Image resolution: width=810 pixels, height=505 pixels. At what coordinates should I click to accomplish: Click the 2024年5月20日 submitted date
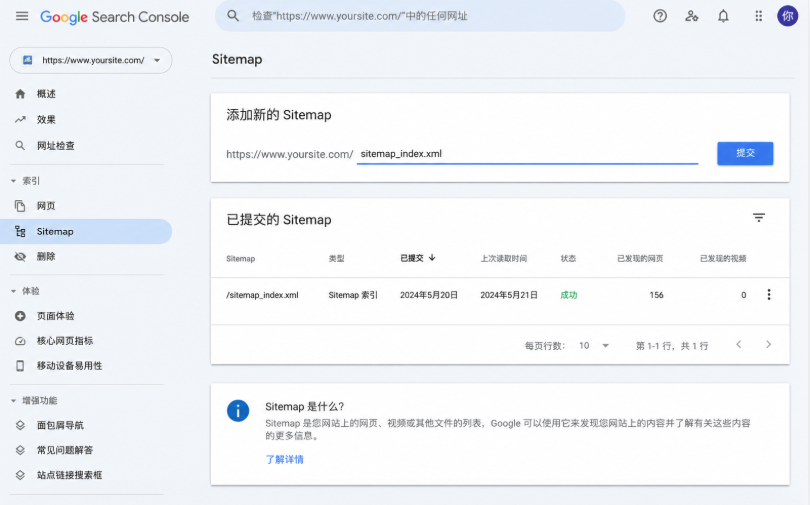coord(429,295)
